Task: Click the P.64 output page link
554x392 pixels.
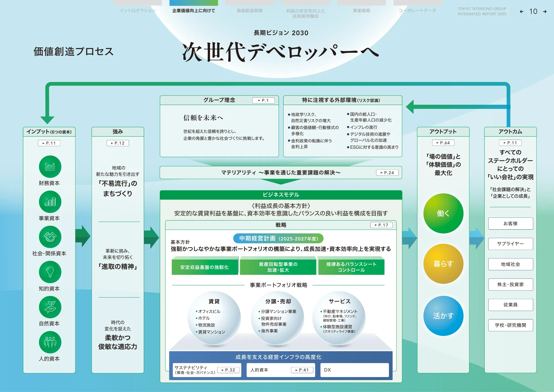Action: (443, 143)
